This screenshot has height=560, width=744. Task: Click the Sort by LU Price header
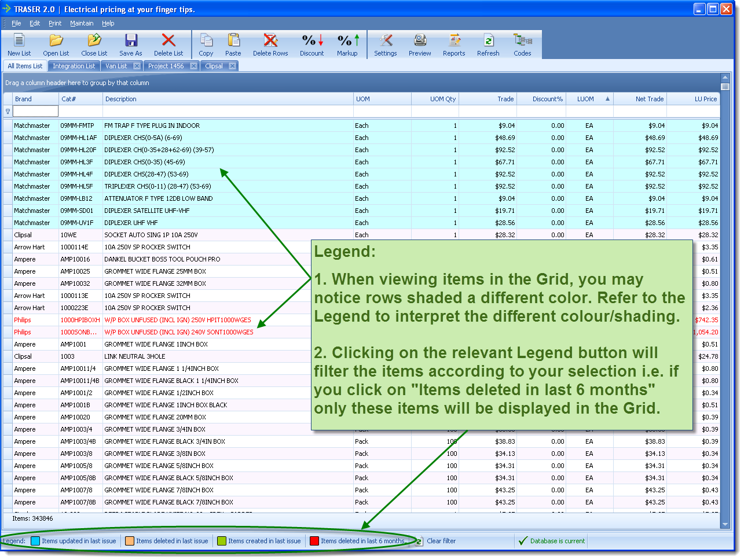tap(694, 99)
